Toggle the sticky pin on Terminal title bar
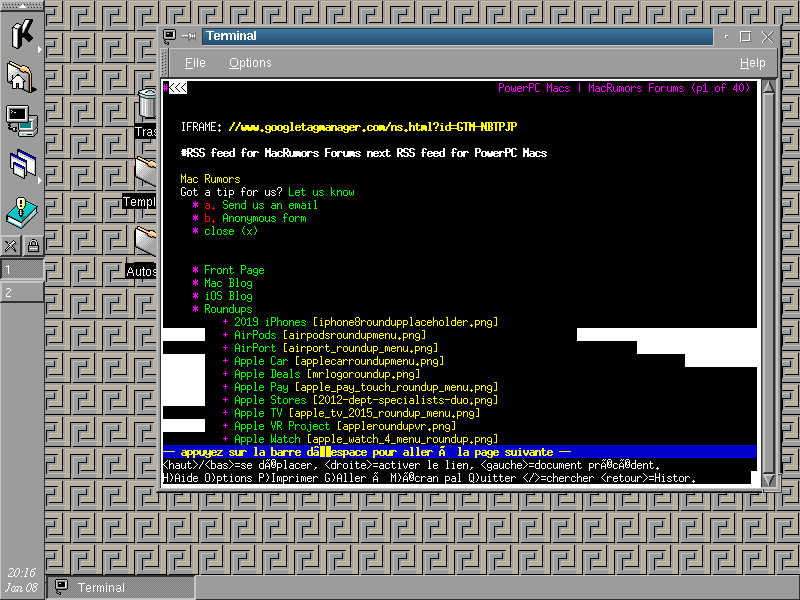 click(x=189, y=36)
